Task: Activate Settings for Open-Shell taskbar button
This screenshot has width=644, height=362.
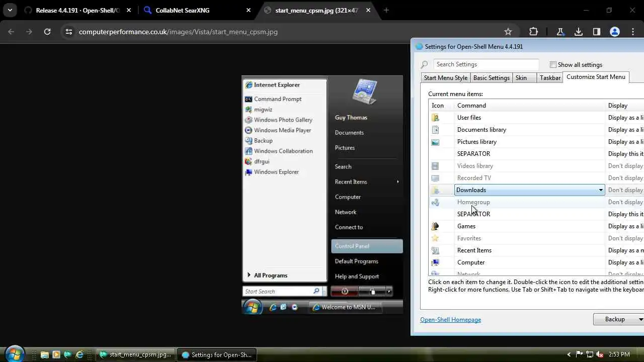Action: point(217,354)
